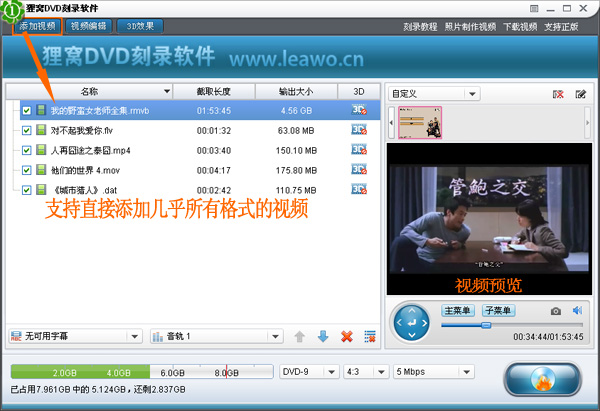Click the 01:53:45 duration cell

214,111
